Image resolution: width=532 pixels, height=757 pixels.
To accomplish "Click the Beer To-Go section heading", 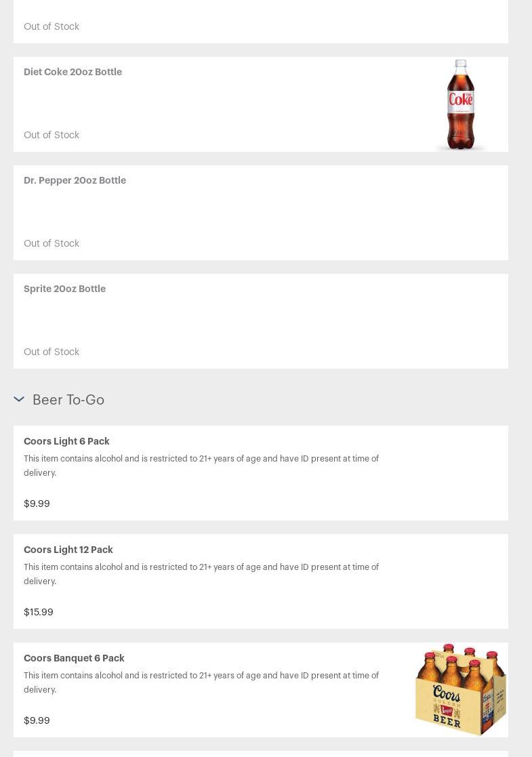I will (68, 400).
